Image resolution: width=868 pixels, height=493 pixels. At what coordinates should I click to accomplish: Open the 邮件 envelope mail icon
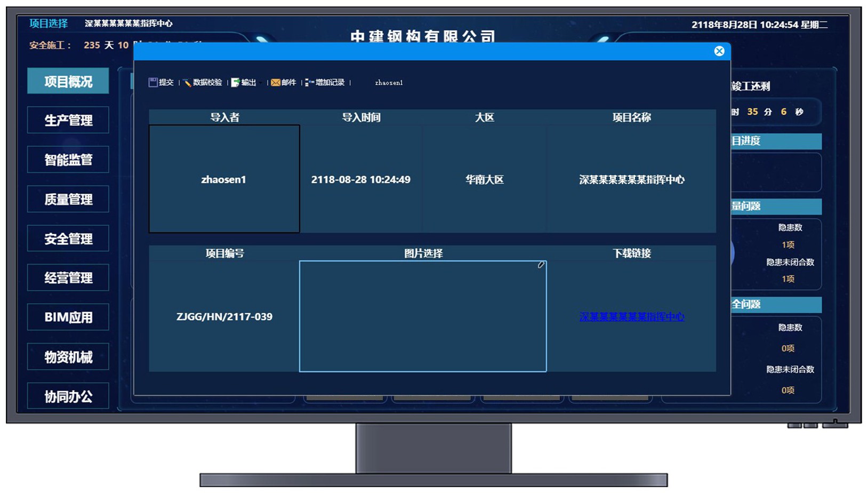click(276, 82)
